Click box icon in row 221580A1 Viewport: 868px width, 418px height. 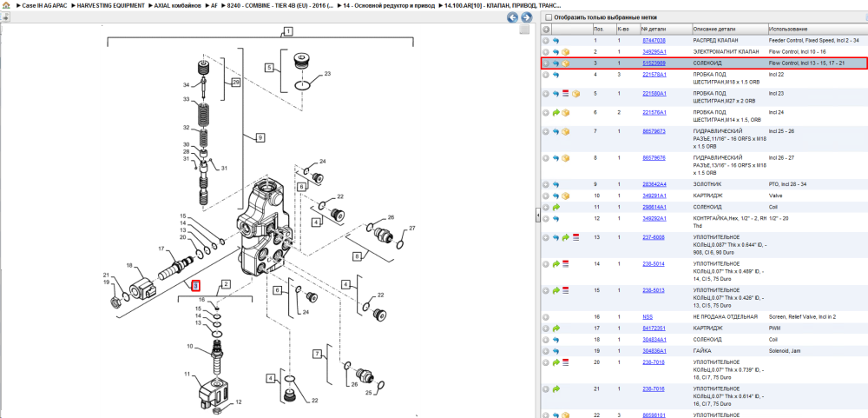click(575, 94)
